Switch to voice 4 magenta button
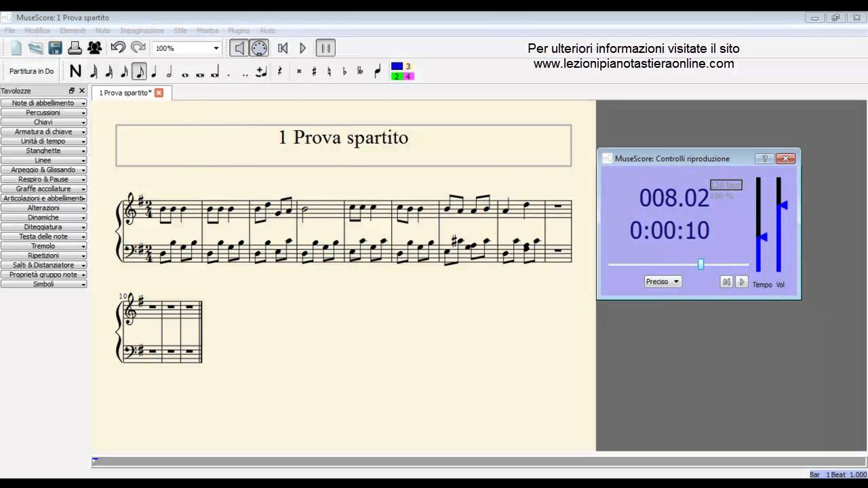This screenshot has height=488, width=868. (x=408, y=76)
